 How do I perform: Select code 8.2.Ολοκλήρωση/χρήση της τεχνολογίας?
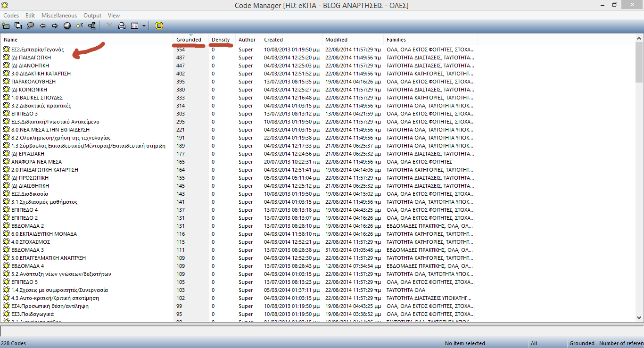coord(61,138)
